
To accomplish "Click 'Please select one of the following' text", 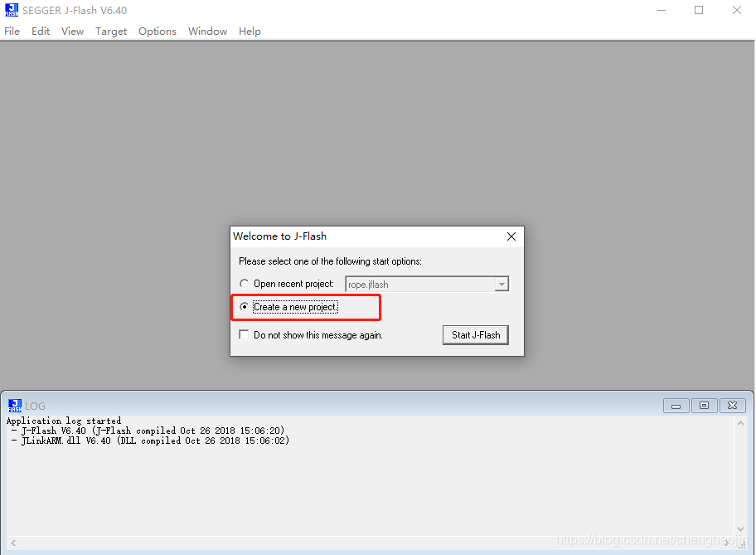I will click(330, 261).
